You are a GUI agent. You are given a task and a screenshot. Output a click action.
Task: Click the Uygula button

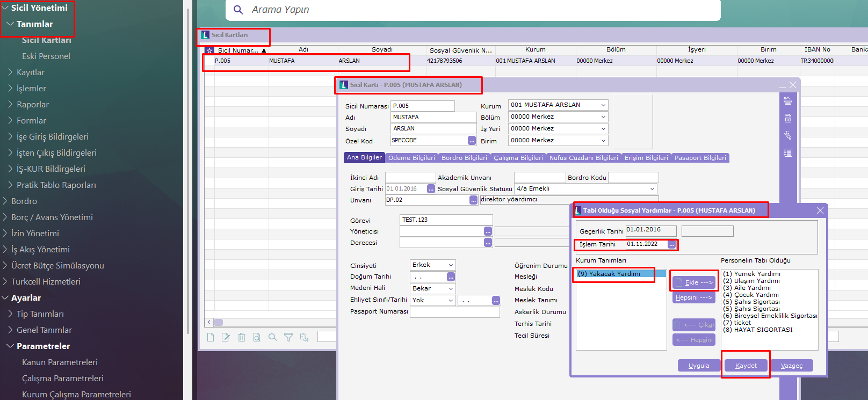click(x=699, y=366)
